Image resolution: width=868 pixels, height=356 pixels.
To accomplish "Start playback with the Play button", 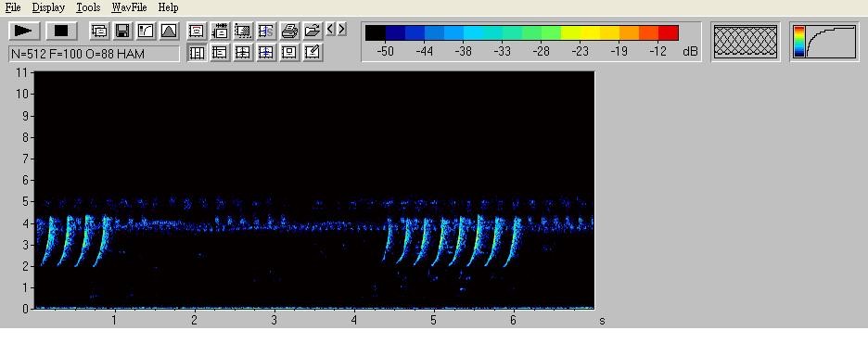I will click(24, 31).
